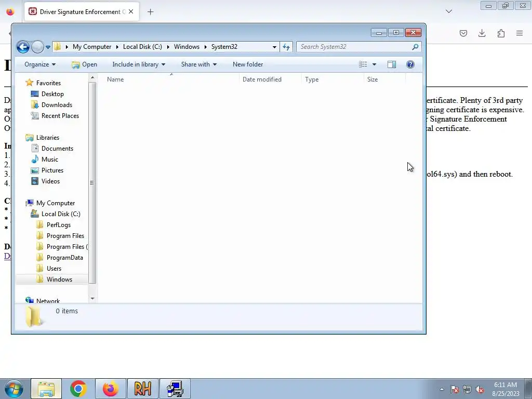Open Desktop in Favorites
Screen dimensions: 532x399
[x=52, y=94]
